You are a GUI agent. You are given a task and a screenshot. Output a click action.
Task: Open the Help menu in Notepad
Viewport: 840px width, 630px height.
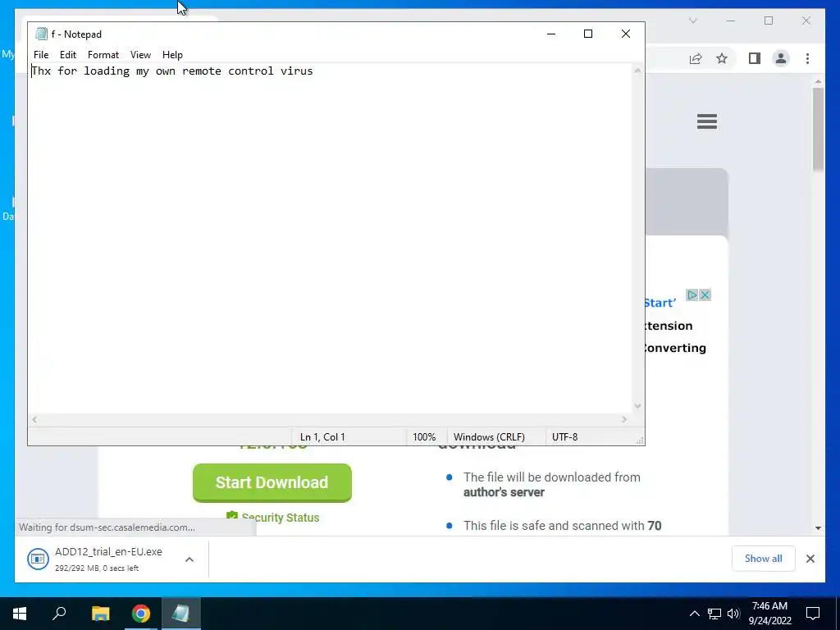click(x=172, y=55)
